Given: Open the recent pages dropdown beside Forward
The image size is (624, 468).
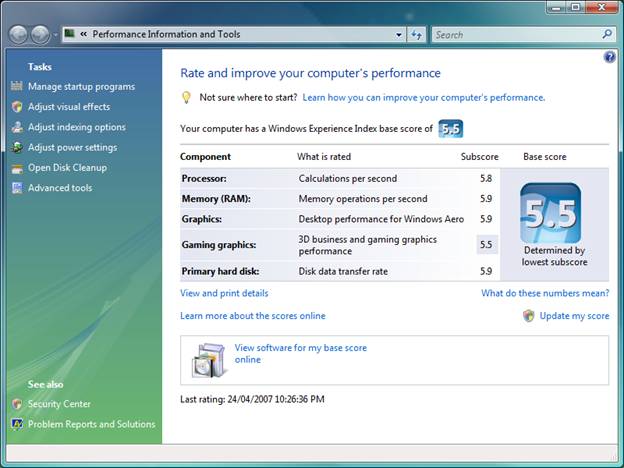Looking at the screenshot, I should click(55, 35).
